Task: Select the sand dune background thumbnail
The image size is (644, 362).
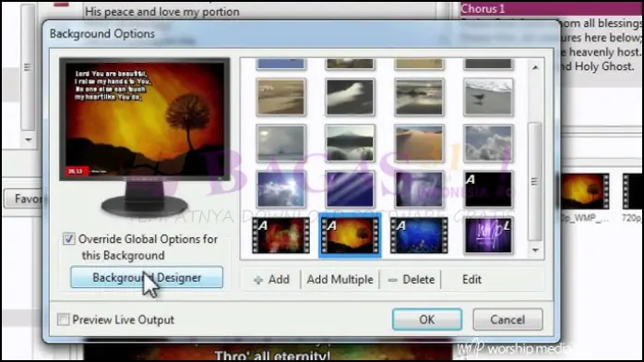Action: pyautogui.click(x=419, y=143)
